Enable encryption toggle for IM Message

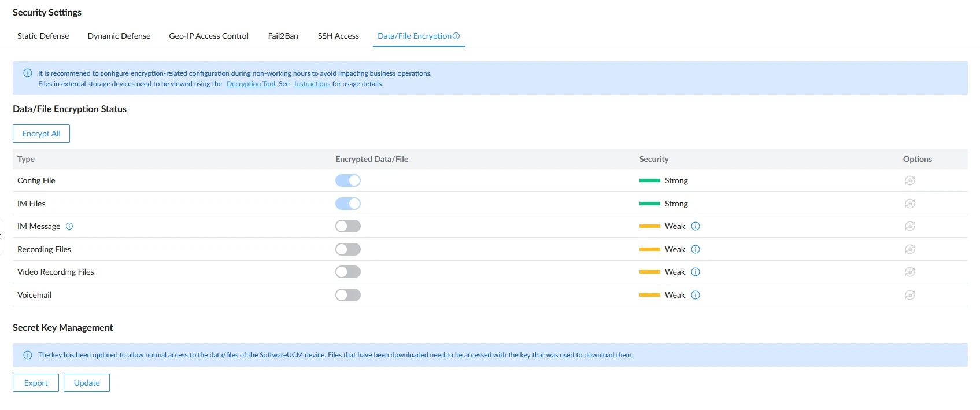[348, 226]
